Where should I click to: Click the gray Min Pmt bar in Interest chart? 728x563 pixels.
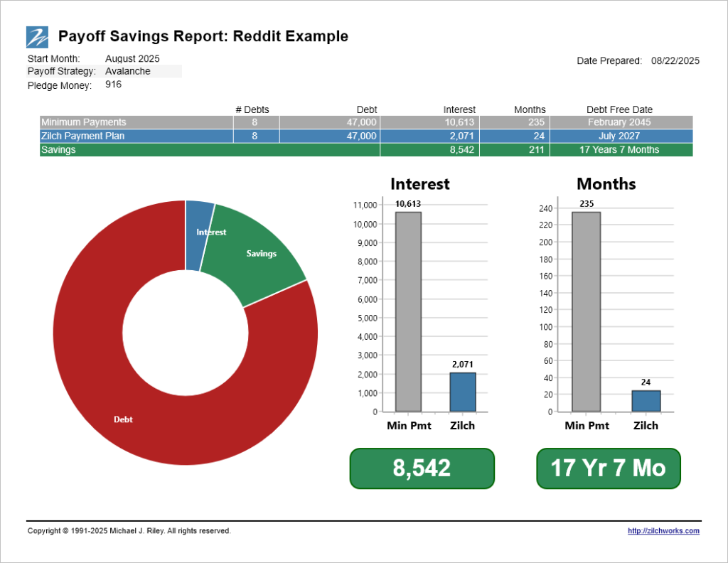pyautogui.click(x=408, y=311)
